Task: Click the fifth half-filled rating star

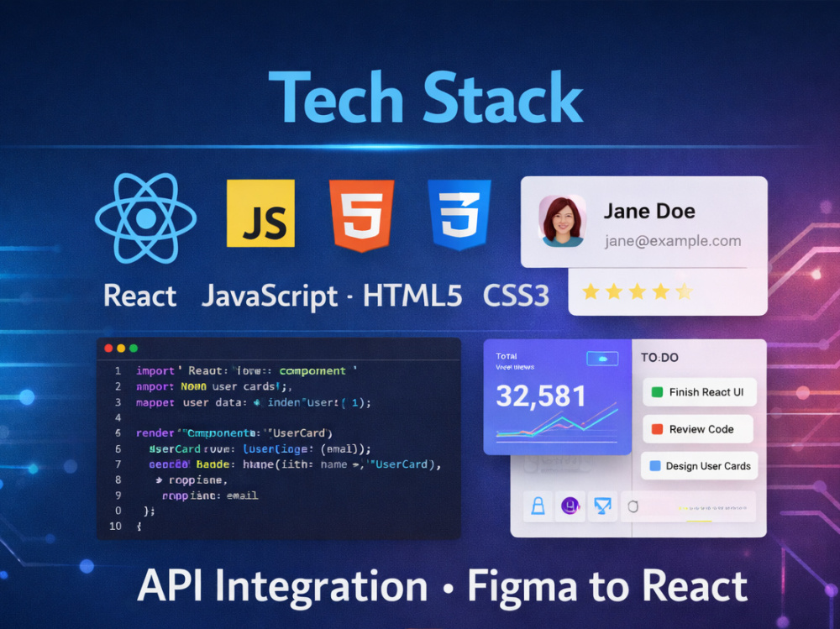Action: (684, 292)
